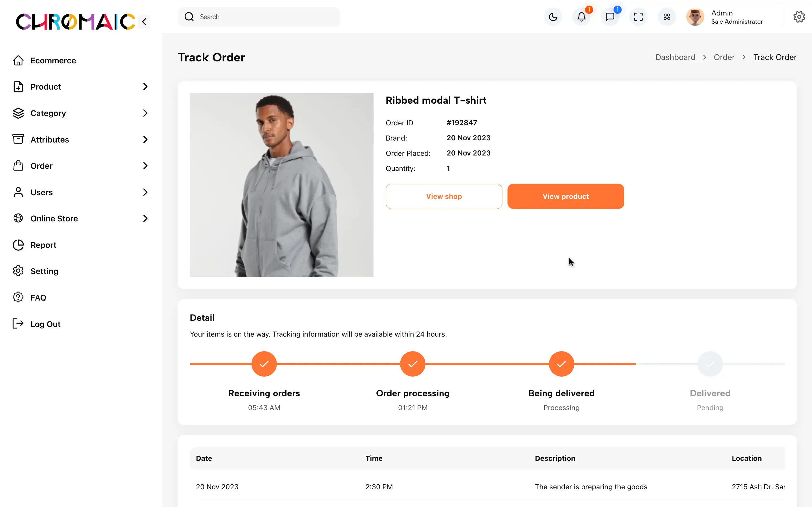Viewport: 812px width, 507px height.
Task: Click the Admin profile avatar
Action: coord(695,17)
